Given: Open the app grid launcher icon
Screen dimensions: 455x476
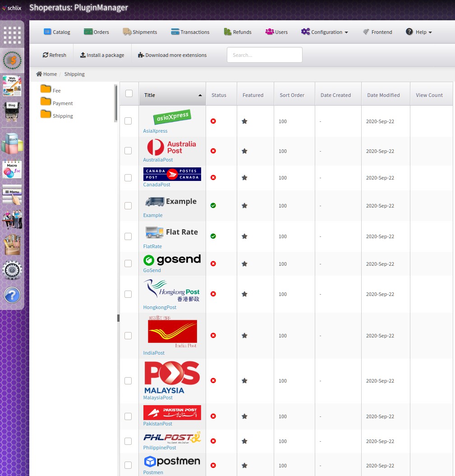Looking at the screenshot, I should point(12,35).
